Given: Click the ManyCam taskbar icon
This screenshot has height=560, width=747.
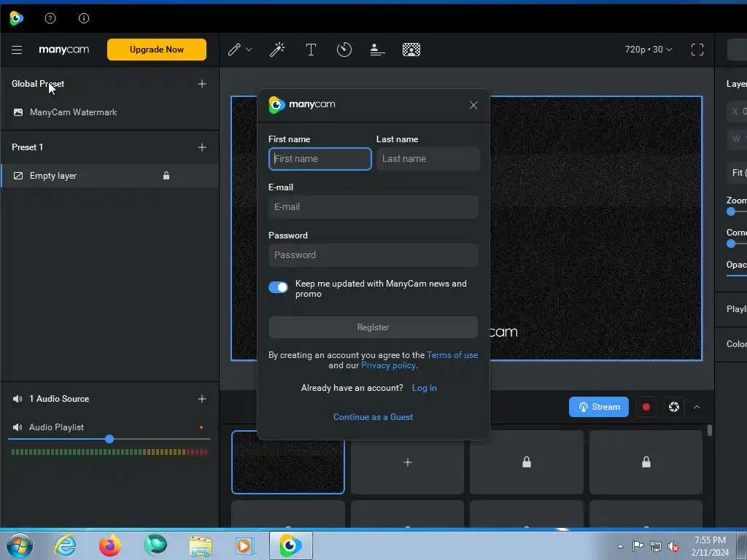Looking at the screenshot, I should [x=290, y=545].
